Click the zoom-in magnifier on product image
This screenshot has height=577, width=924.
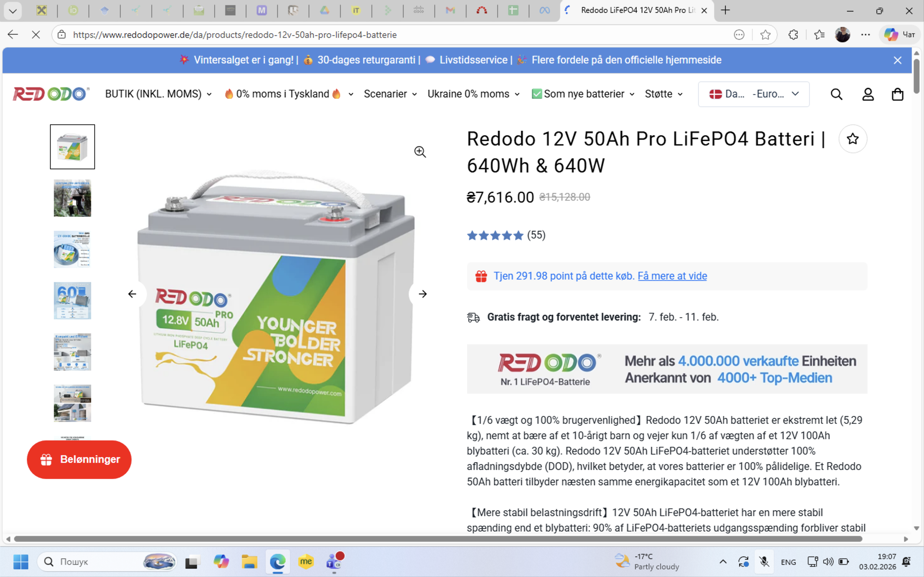coord(420,152)
